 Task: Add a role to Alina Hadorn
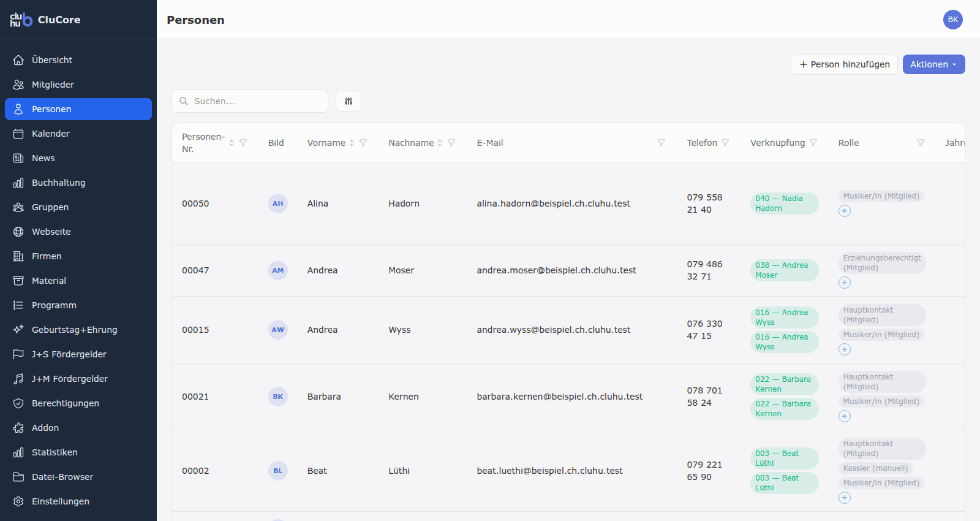coord(845,211)
